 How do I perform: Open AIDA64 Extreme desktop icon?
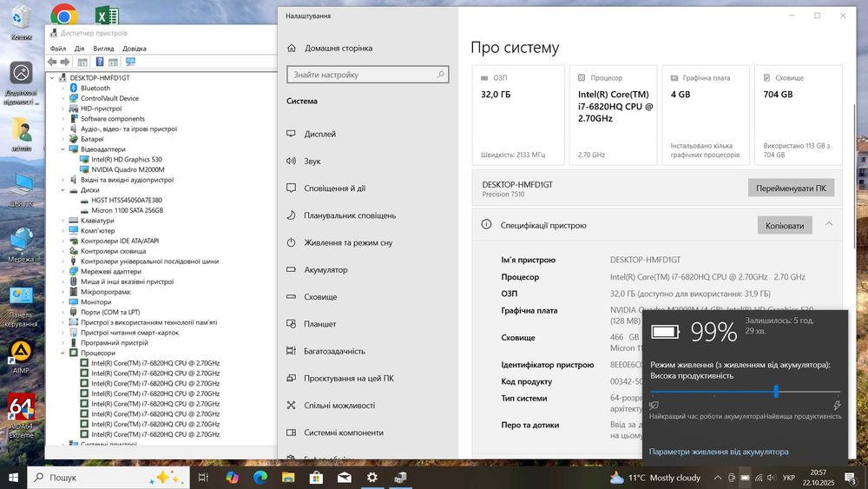21,415
